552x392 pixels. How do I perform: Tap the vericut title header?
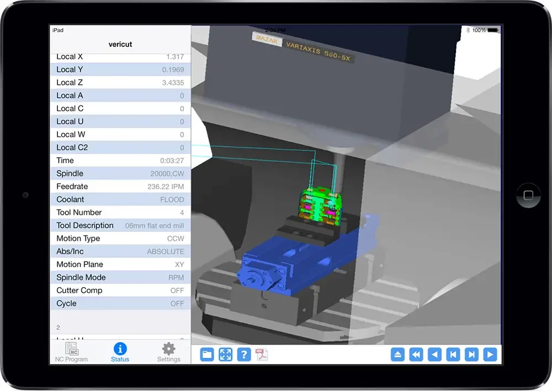(120, 44)
